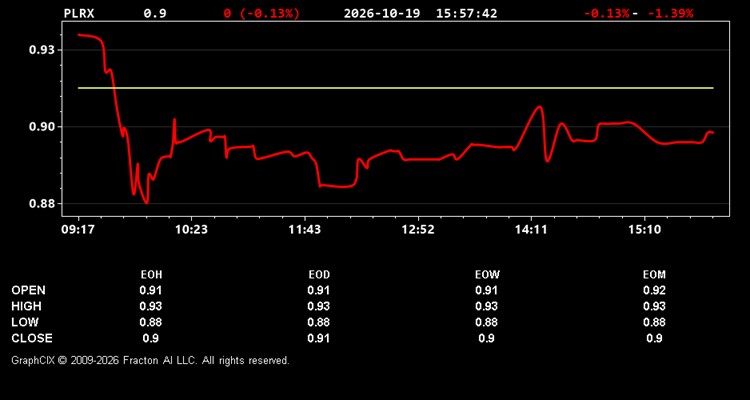
Task: Click the EOH OPEN value 0.91
Action: click(151, 290)
